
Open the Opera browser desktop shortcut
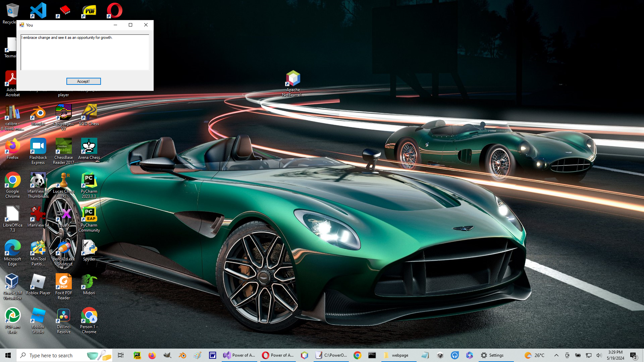(114, 10)
